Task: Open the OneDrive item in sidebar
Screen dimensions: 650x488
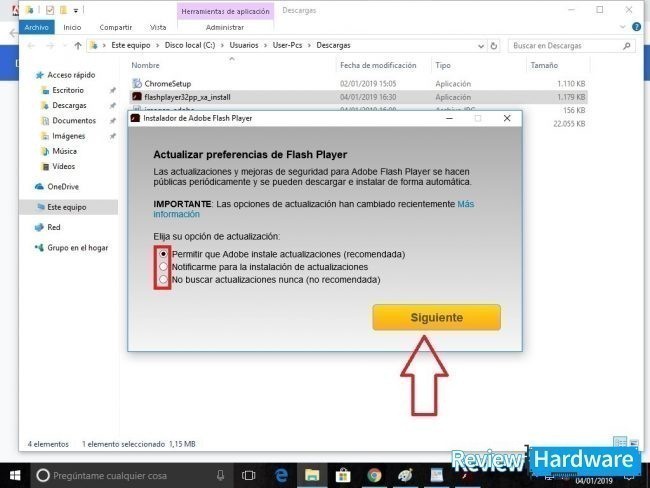Action: tap(62, 186)
